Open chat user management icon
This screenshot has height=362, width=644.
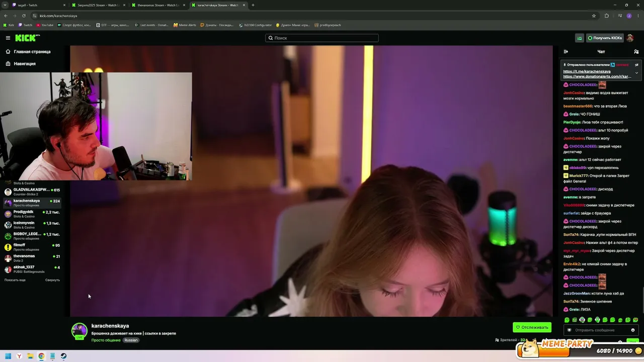636,51
